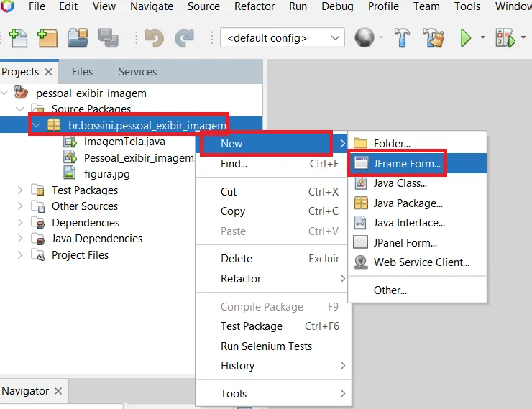Viewport: 532px width, 409px height.
Task: Choose Test Package in context menu
Action: click(272, 326)
